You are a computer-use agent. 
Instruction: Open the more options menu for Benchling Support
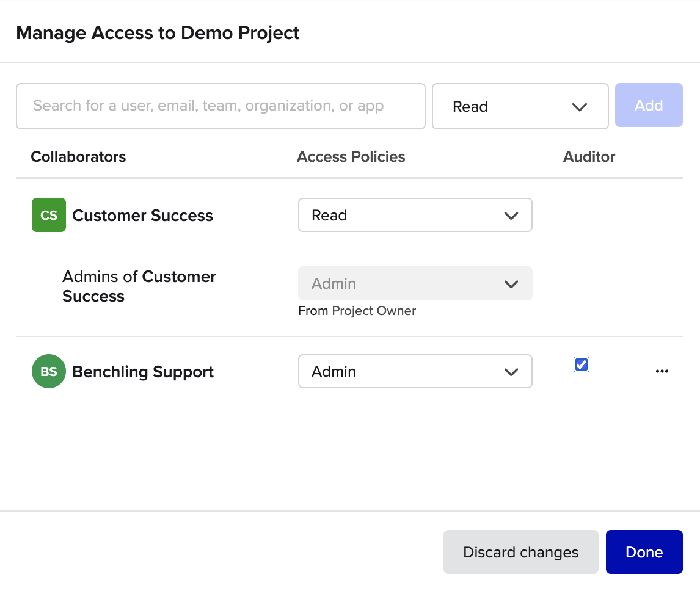662,371
